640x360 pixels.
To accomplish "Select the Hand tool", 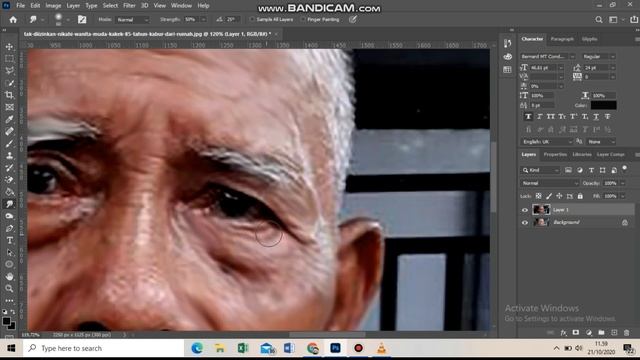I will click(9, 277).
